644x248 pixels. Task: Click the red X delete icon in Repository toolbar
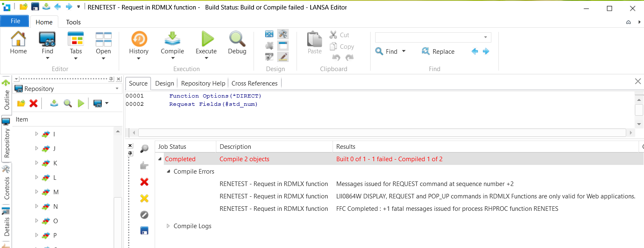[34, 103]
